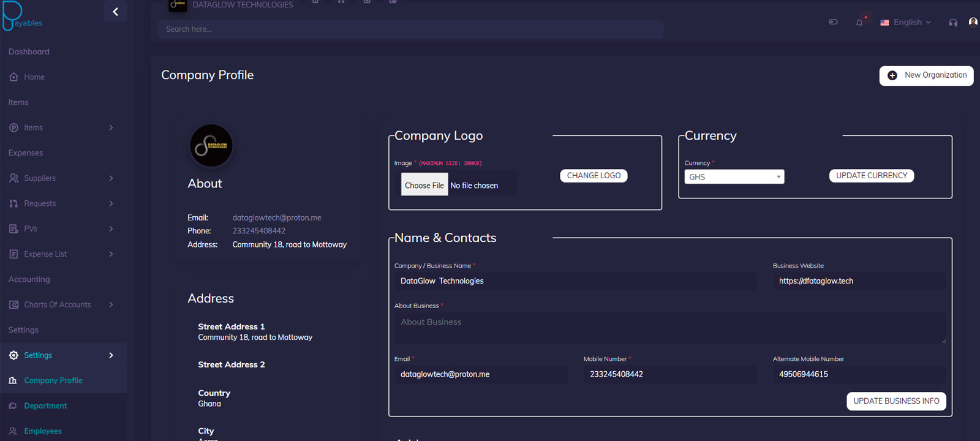Click the Home icon in sidebar
The width and height of the screenshot is (980, 441).
point(13,77)
